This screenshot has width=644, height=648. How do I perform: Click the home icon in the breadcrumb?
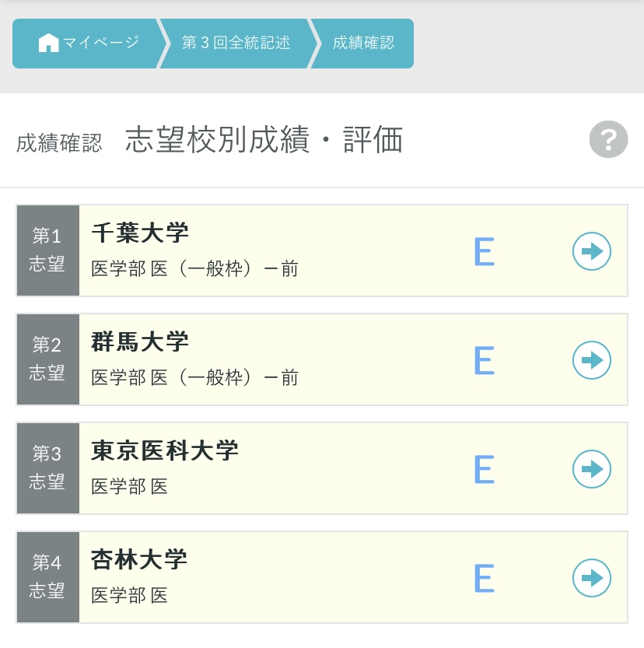coord(48,43)
